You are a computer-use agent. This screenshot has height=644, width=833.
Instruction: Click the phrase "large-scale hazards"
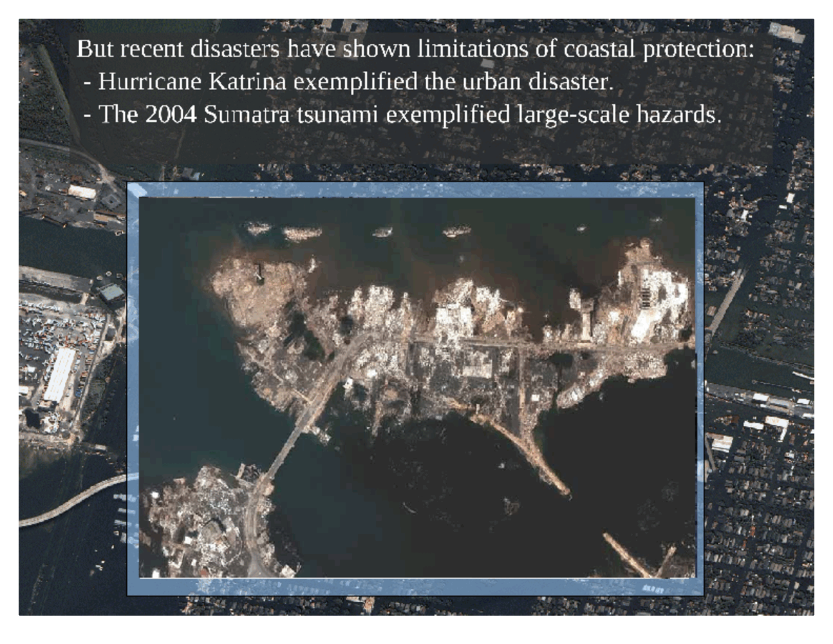coord(618,115)
